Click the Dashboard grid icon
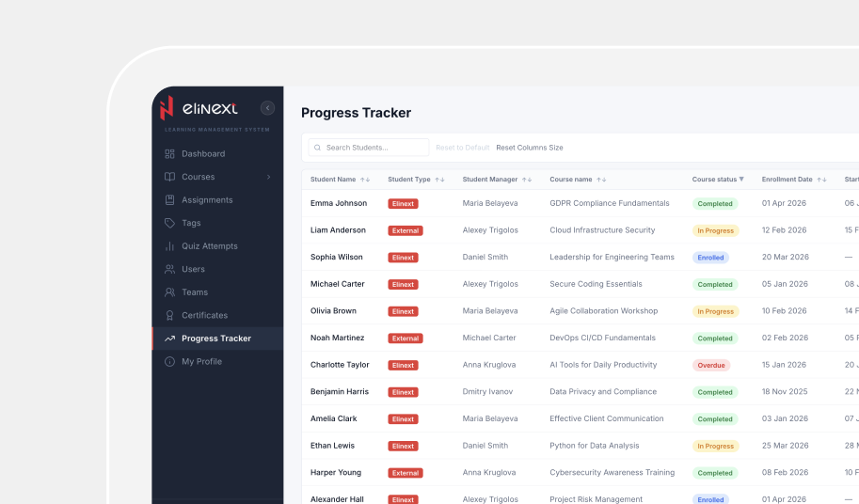Image resolution: width=859 pixels, height=504 pixels. pos(170,154)
